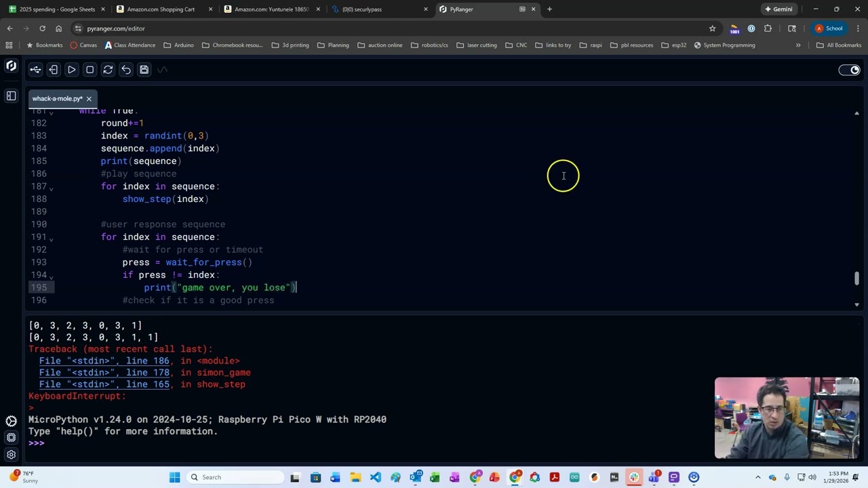Screen dimensions: 868x488
Task: Collapse the fold arrow on line 181
Action: point(51,112)
